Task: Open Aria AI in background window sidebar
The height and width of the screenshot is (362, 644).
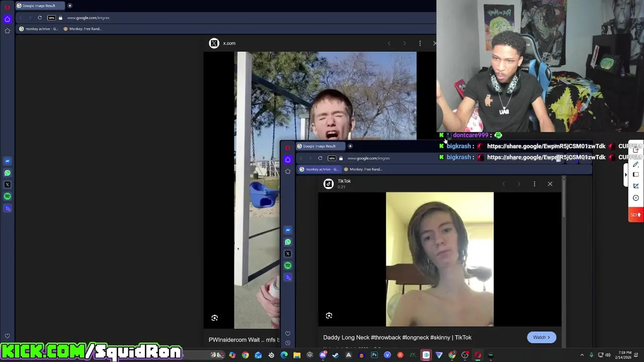Action: pos(7,208)
